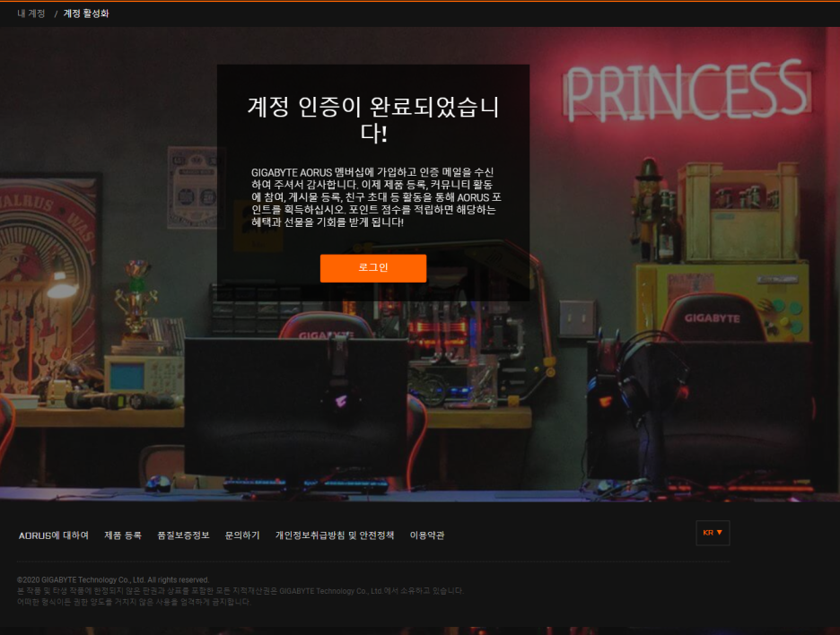Click the GIGABYTE AORUS membership message paragraph
Viewport: 840px width, 635px height.
pos(376,197)
